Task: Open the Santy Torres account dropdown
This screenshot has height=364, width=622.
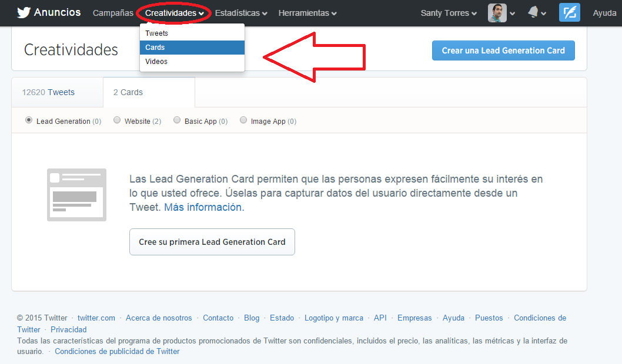Action: [449, 12]
